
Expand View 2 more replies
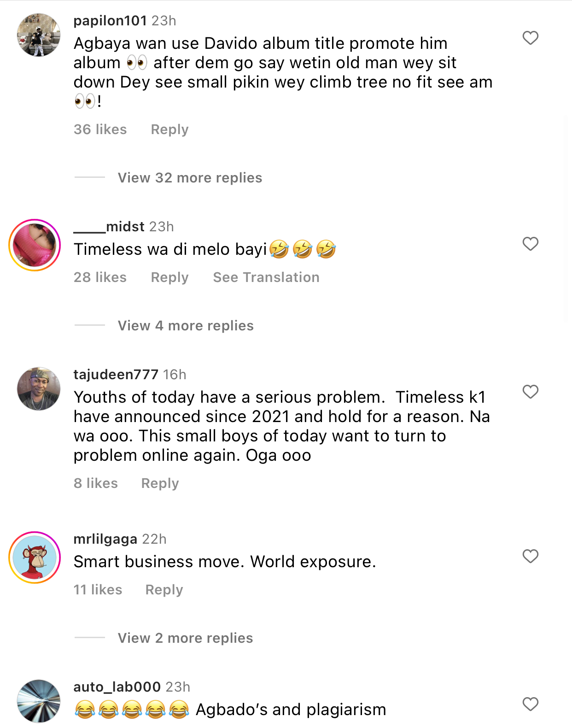185,638
